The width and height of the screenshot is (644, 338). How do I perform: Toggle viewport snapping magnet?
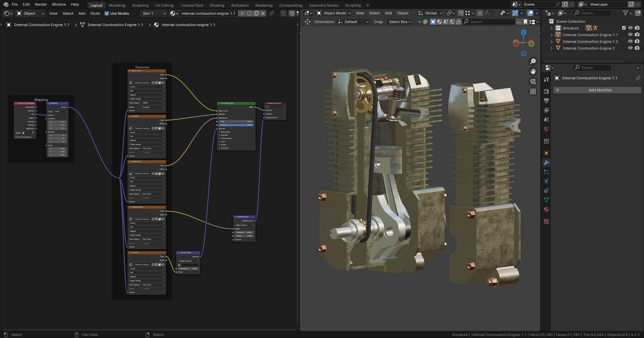click(x=461, y=13)
